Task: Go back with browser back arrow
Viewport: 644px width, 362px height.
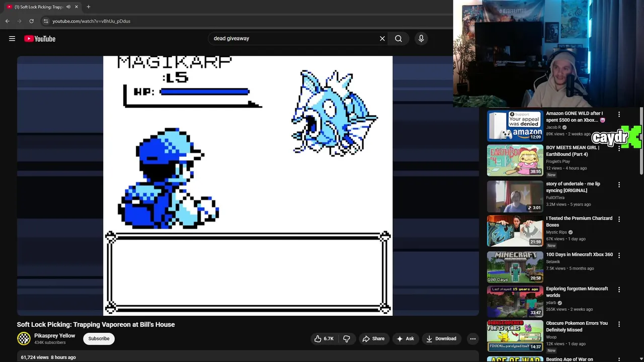Action: 7,21
